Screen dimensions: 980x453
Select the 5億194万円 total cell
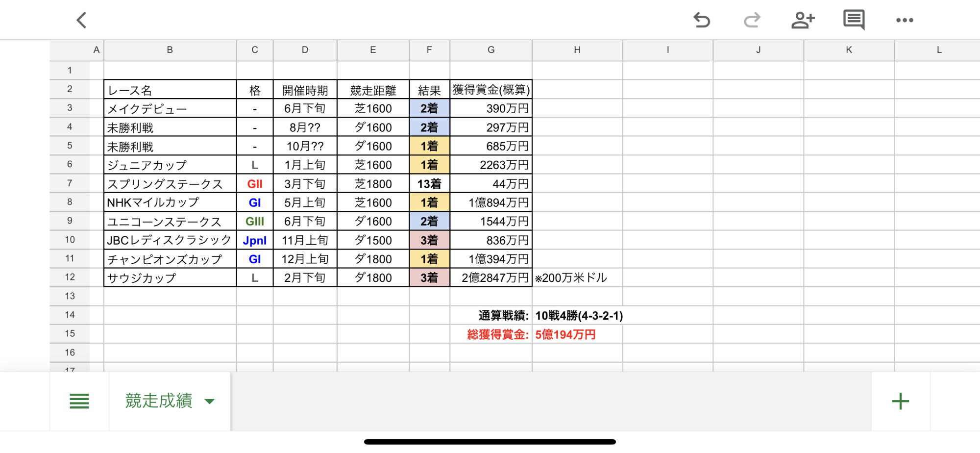click(577, 334)
